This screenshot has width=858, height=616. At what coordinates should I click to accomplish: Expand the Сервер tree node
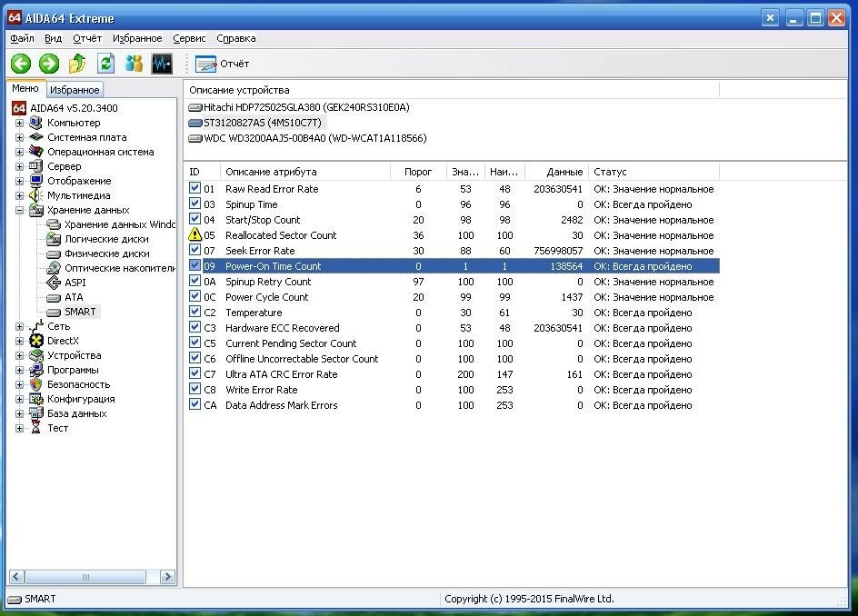pyautogui.click(x=20, y=166)
